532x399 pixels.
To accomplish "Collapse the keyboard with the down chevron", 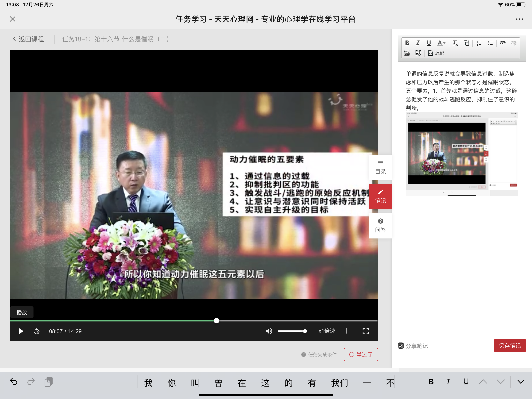I will tap(521, 382).
